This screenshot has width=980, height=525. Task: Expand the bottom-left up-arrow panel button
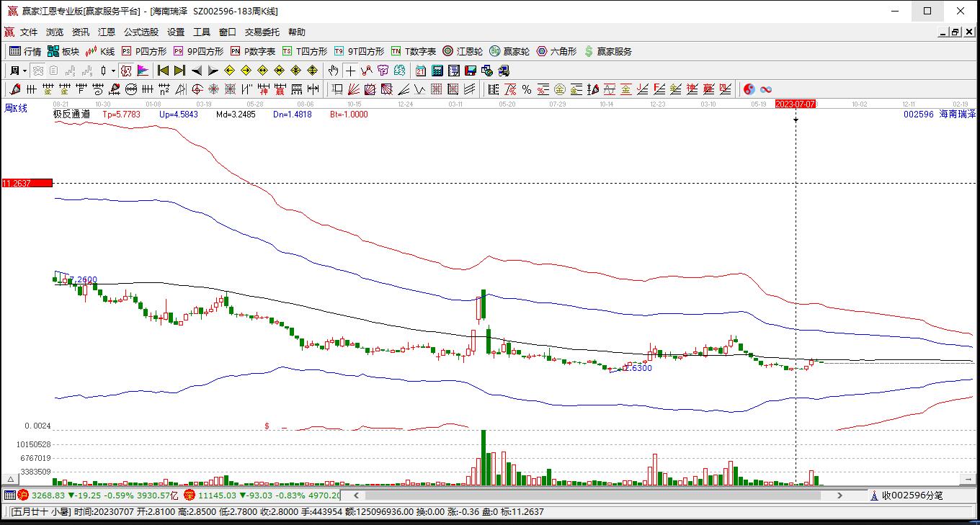point(11,479)
